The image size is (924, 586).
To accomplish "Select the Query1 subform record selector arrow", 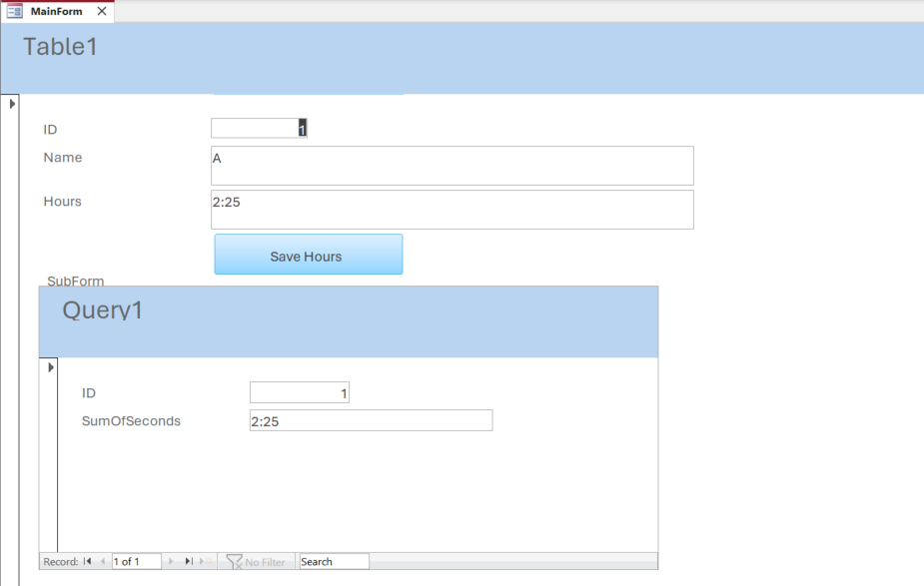I will [51, 367].
